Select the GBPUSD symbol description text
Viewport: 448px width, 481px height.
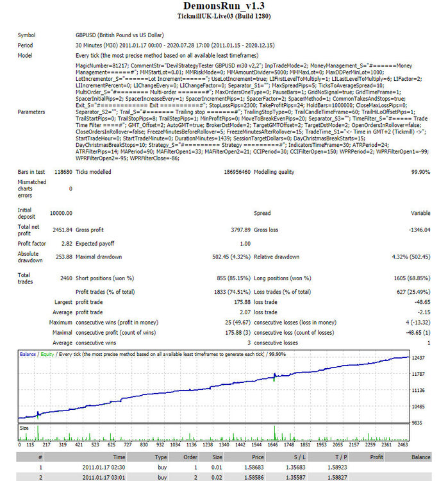[120, 35]
